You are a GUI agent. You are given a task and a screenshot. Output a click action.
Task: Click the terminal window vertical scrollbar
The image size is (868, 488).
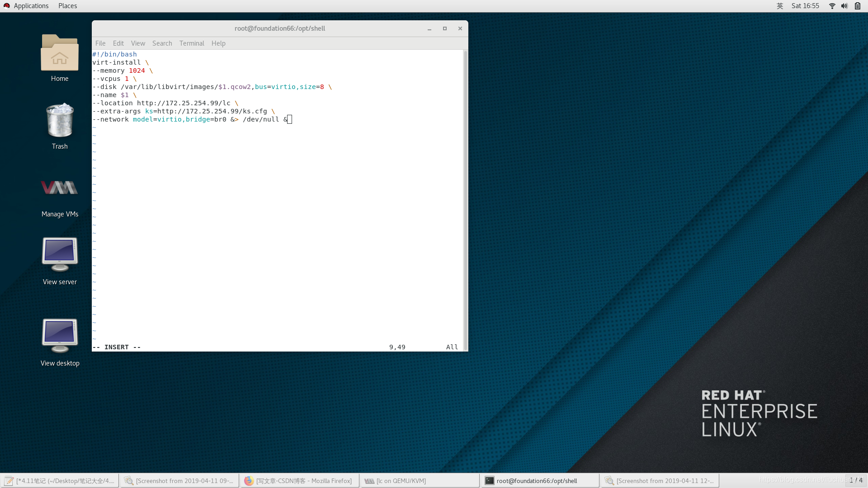click(466, 199)
